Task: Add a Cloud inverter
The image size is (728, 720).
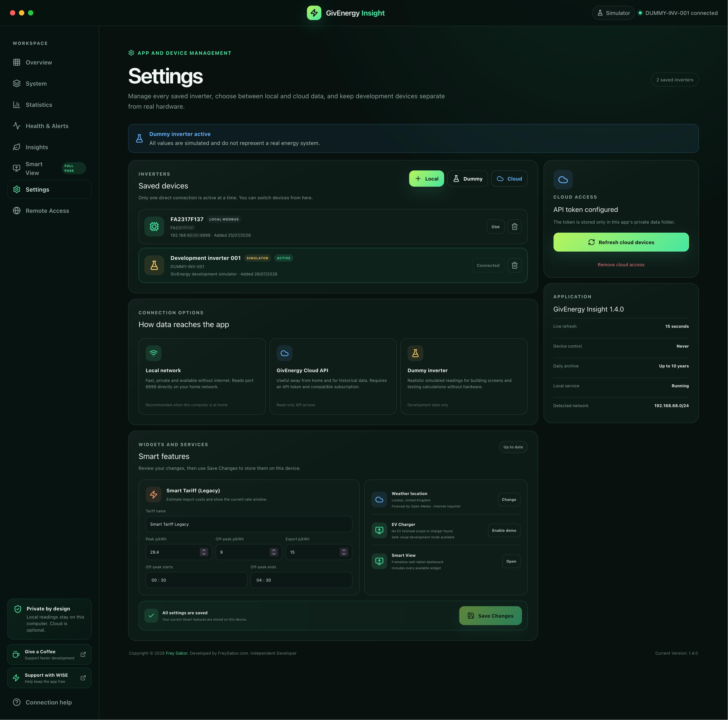Action: pos(509,179)
